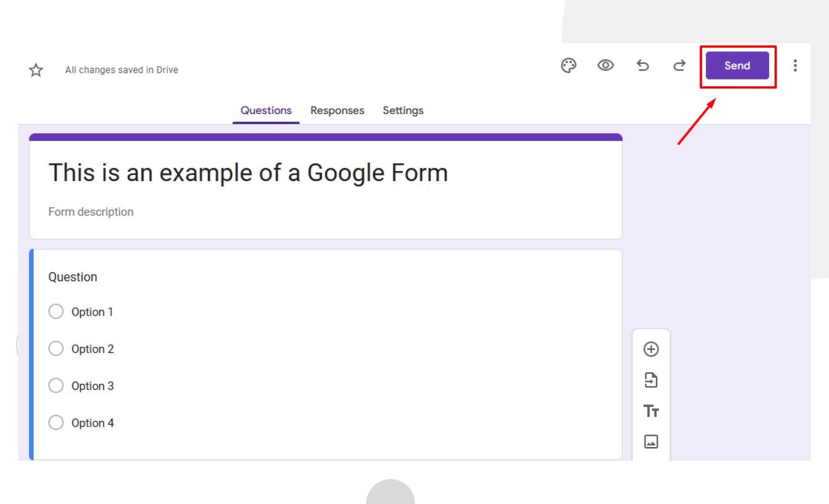This screenshot has height=504, width=829.
Task: Open the customize theme palette
Action: (568, 66)
